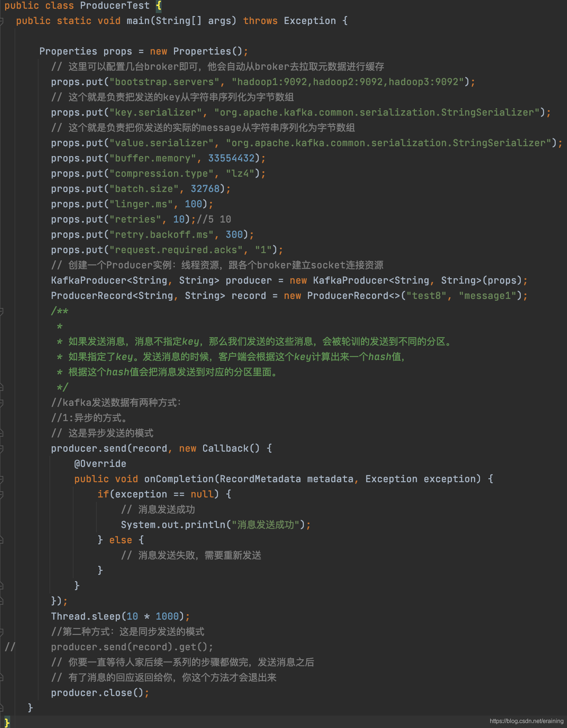Collapse the main method fold marker

pyautogui.click(x=1, y=21)
